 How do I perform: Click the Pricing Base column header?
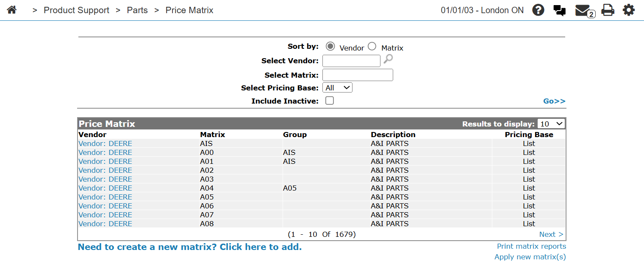coord(529,135)
